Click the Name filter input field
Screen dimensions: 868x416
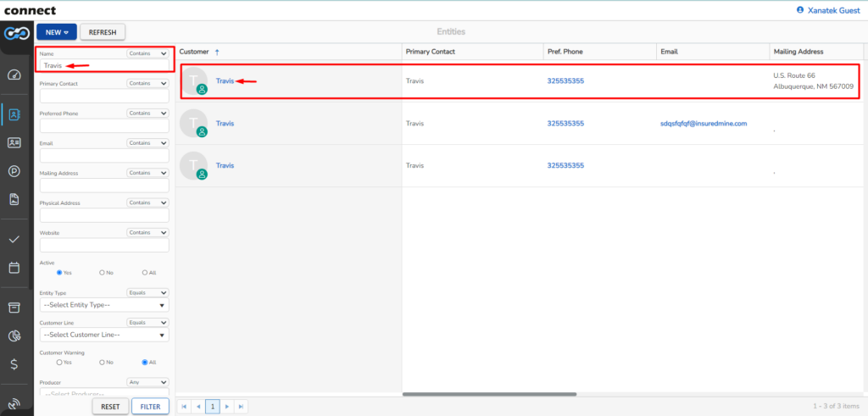tap(104, 65)
